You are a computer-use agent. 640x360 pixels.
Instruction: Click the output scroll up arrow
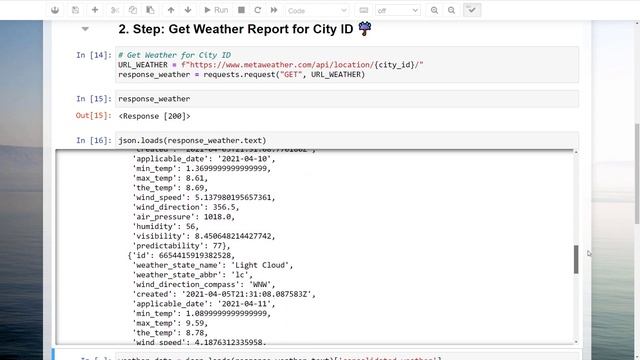point(576,152)
